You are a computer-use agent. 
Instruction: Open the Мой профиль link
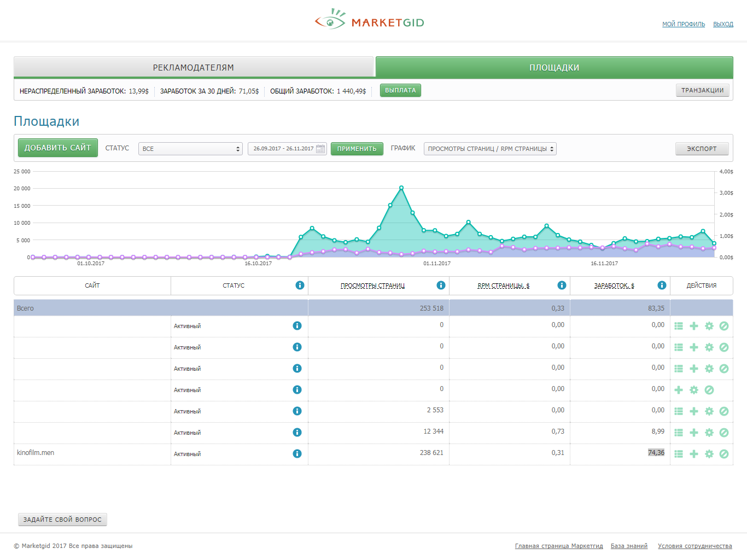pyautogui.click(x=684, y=24)
